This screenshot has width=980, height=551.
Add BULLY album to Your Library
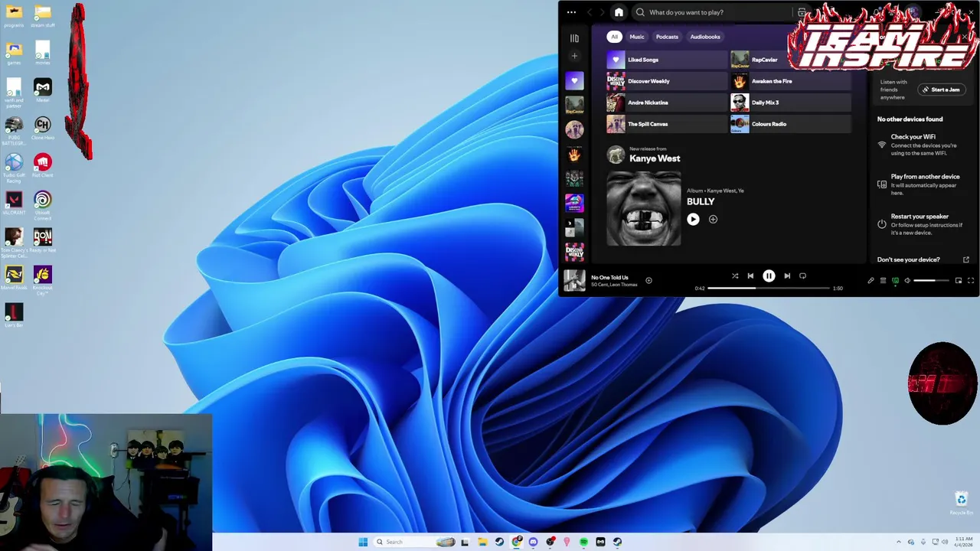click(x=713, y=219)
